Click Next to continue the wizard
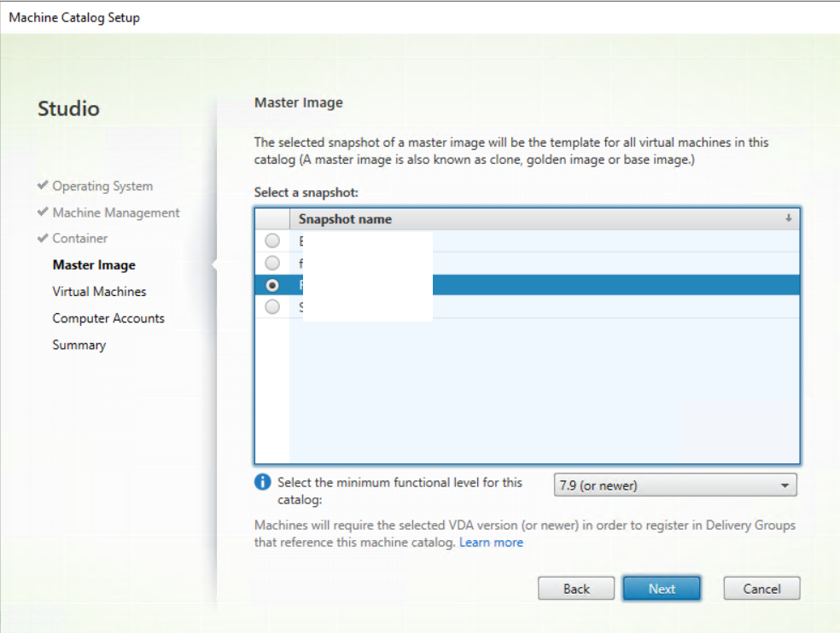Viewport: 840px width, 633px height. pos(662,589)
